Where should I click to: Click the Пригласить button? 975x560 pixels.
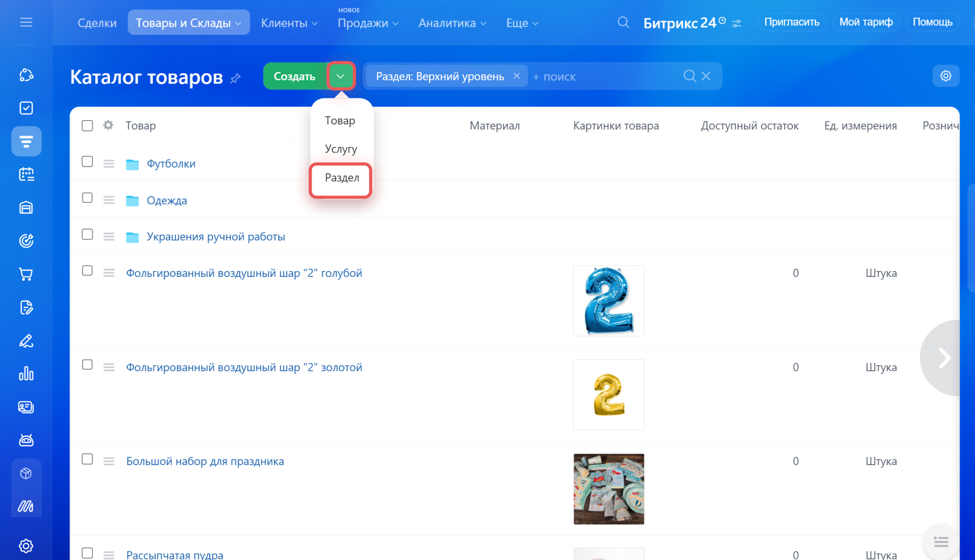[x=792, y=22]
